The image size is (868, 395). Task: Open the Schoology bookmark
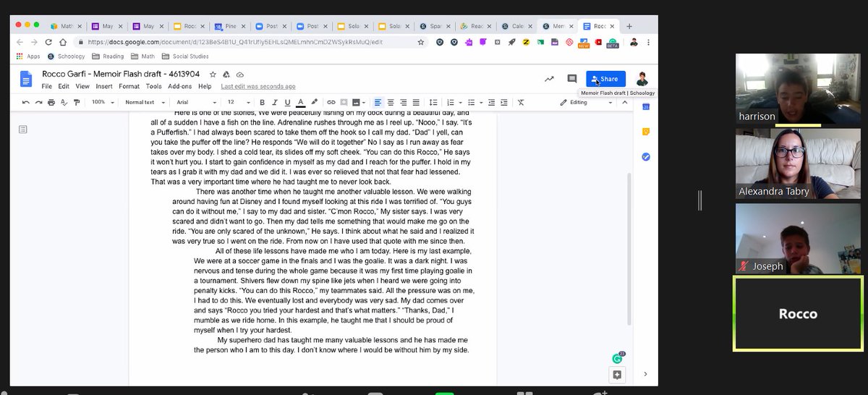click(66, 56)
